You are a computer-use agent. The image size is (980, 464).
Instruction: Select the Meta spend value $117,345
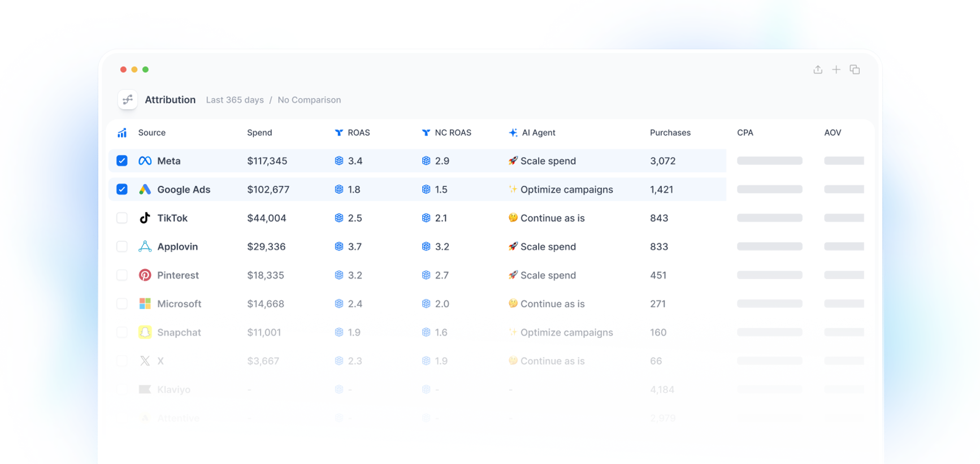tap(267, 161)
